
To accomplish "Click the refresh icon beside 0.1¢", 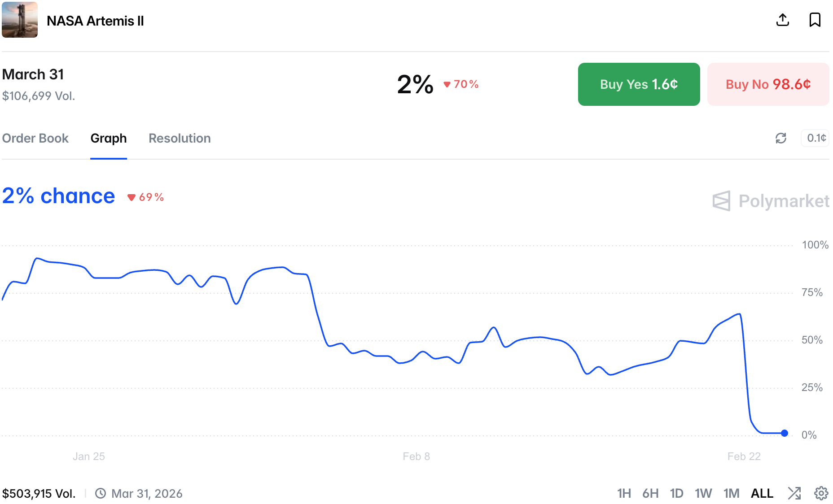I will tap(781, 138).
